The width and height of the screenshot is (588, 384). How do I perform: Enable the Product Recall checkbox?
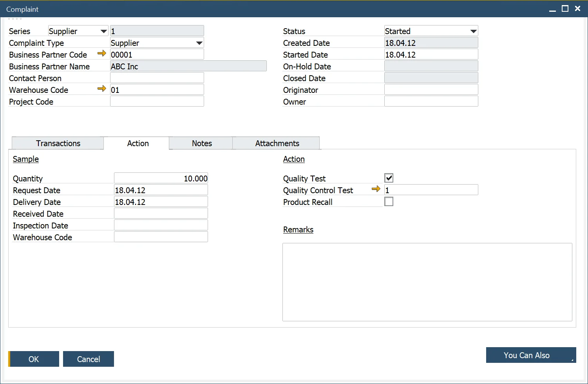coord(389,202)
